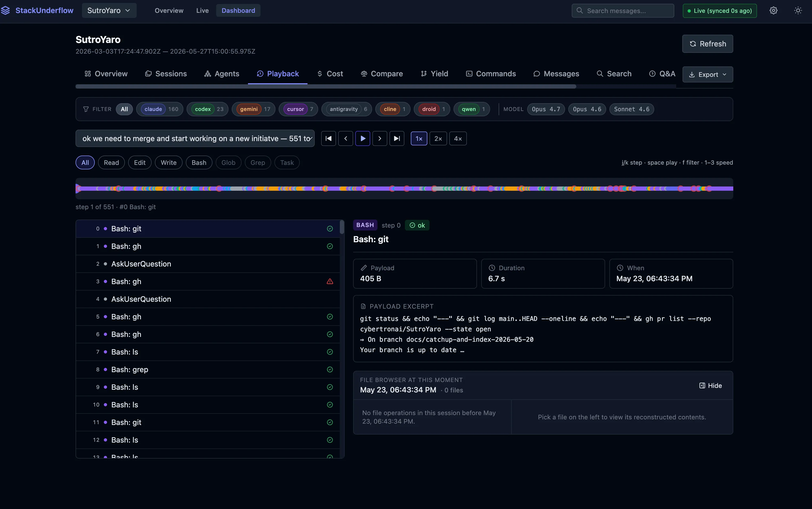
Task: Click the ok check icon on row 1 Bash: gh
Action: pyautogui.click(x=330, y=246)
